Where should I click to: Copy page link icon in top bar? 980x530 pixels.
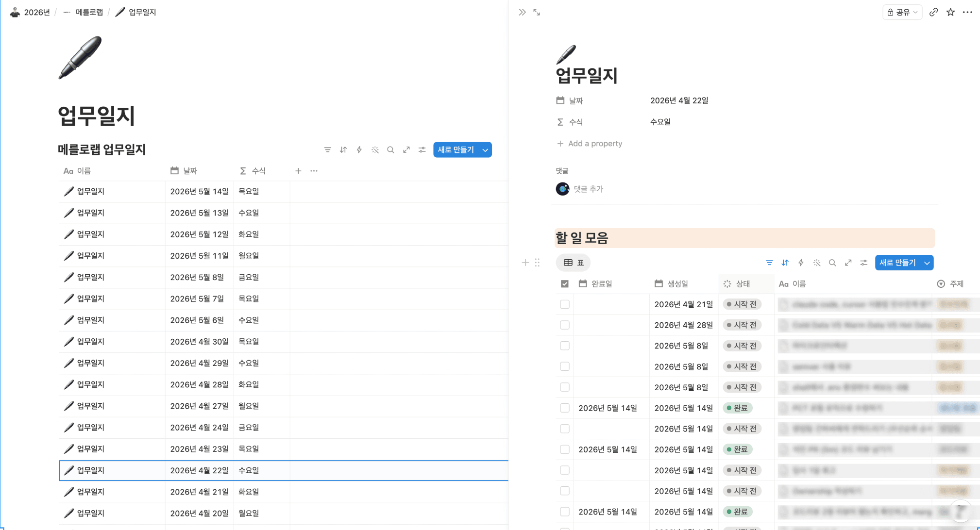point(933,12)
